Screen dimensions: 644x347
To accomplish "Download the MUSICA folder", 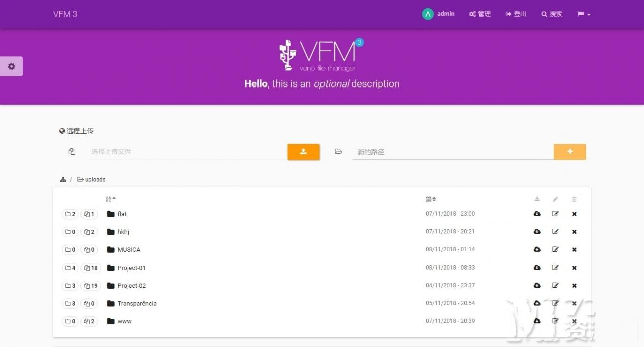I will pos(537,249).
